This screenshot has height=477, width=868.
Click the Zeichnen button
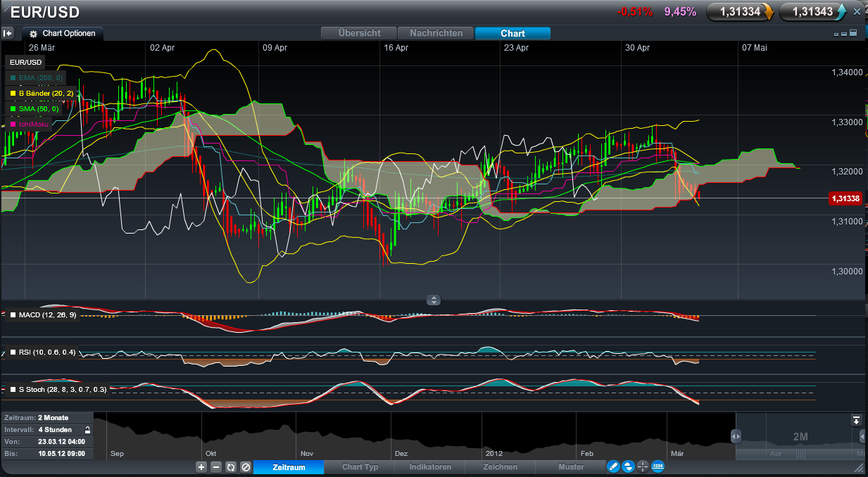click(500, 466)
